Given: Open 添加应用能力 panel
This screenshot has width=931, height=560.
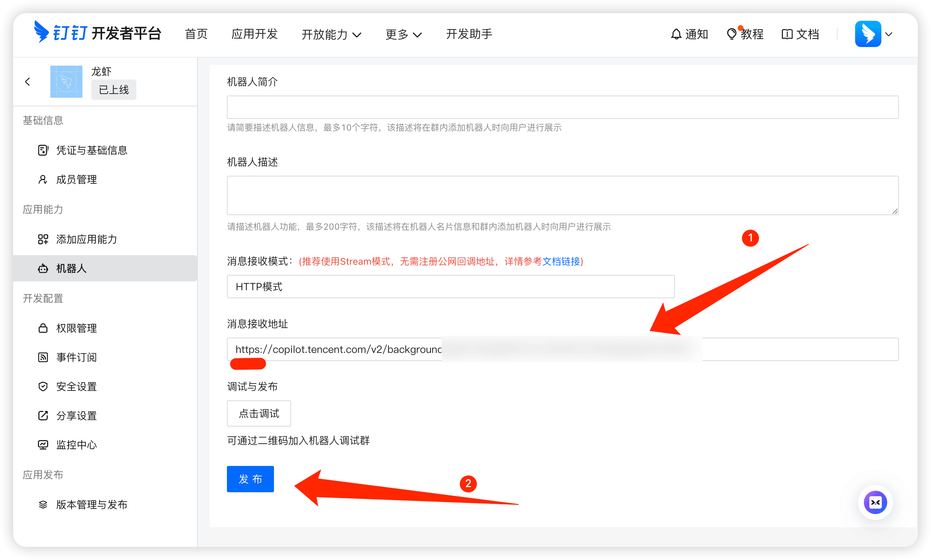Looking at the screenshot, I should pyautogui.click(x=86, y=239).
